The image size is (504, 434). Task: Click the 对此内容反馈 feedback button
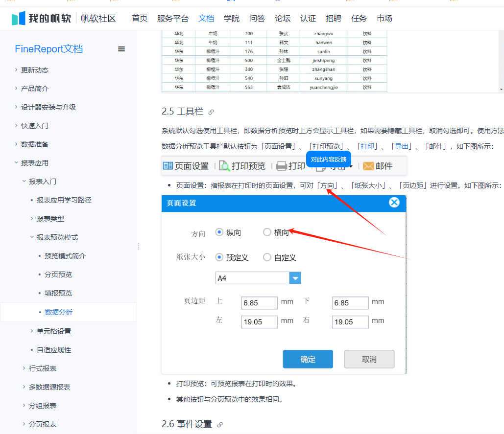tap(329, 159)
